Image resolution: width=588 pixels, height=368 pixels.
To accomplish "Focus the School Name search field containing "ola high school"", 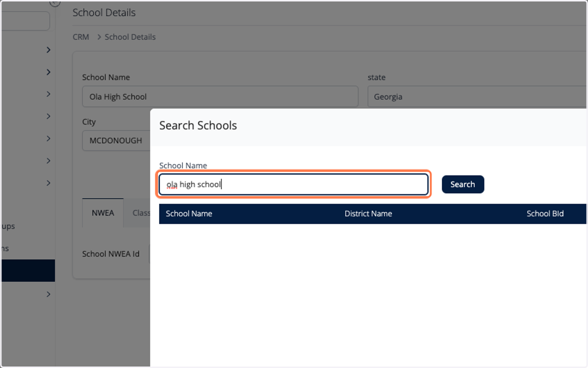I will pyautogui.click(x=294, y=184).
